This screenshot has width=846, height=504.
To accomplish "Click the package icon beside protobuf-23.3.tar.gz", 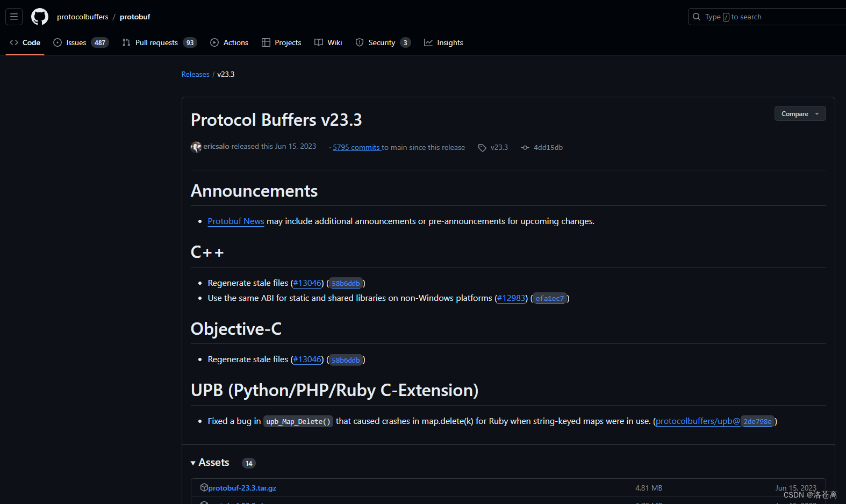I will coord(204,487).
